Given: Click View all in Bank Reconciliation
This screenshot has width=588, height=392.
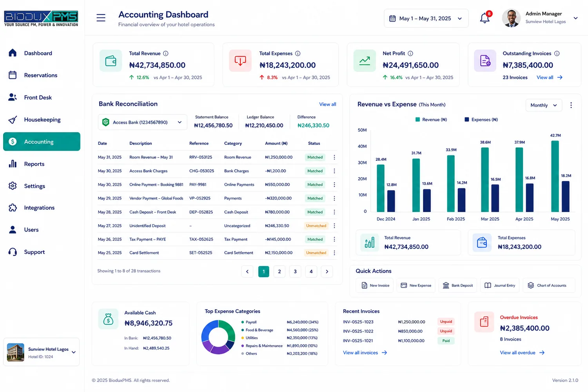Looking at the screenshot, I should 327,104.
